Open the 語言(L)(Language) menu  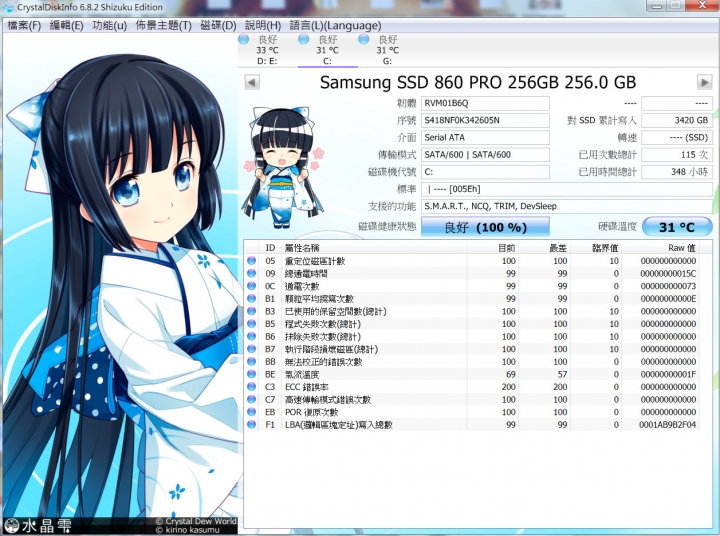click(335, 26)
